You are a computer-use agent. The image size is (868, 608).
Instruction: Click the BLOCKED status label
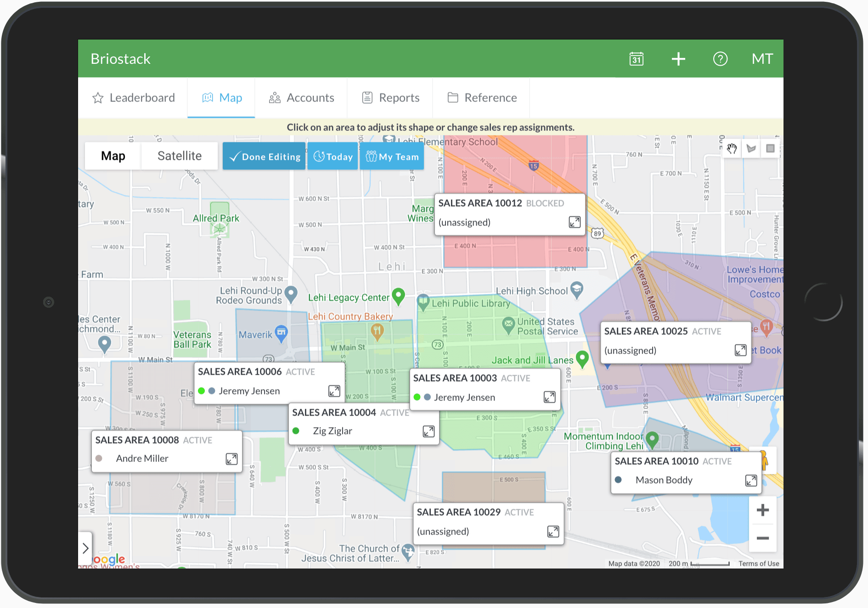coord(545,203)
